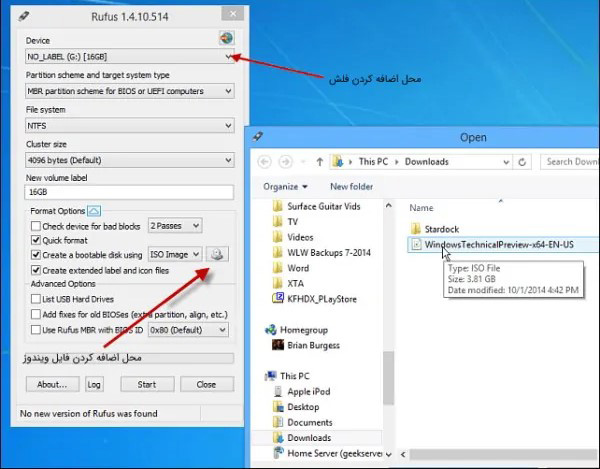Click the Downloads folder icon in tree
The width and height of the screenshot is (600, 469).
click(x=278, y=438)
